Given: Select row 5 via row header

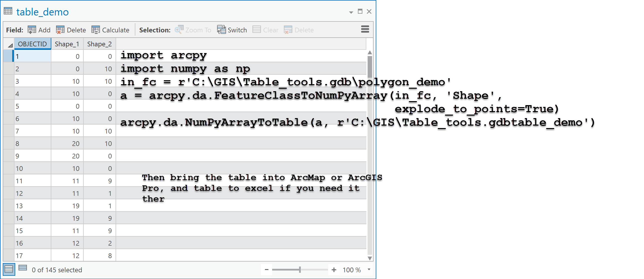Looking at the screenshot, I should [8, 106].
